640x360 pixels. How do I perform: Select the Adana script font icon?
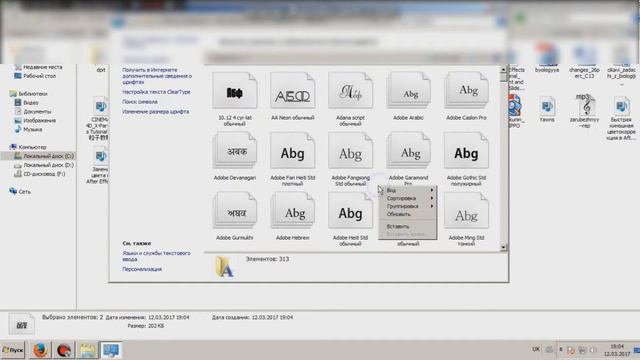click(351, 91)
